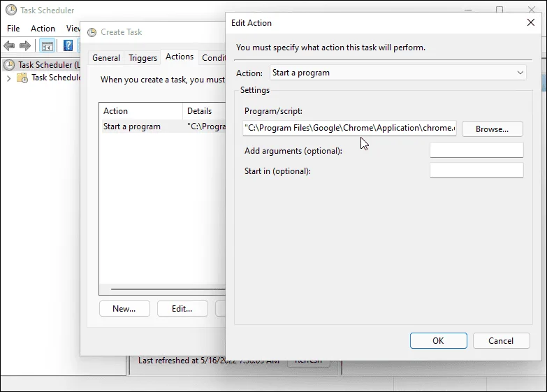
Task: Click the Create Task window clock icon
Action: (x=92, y=32)
